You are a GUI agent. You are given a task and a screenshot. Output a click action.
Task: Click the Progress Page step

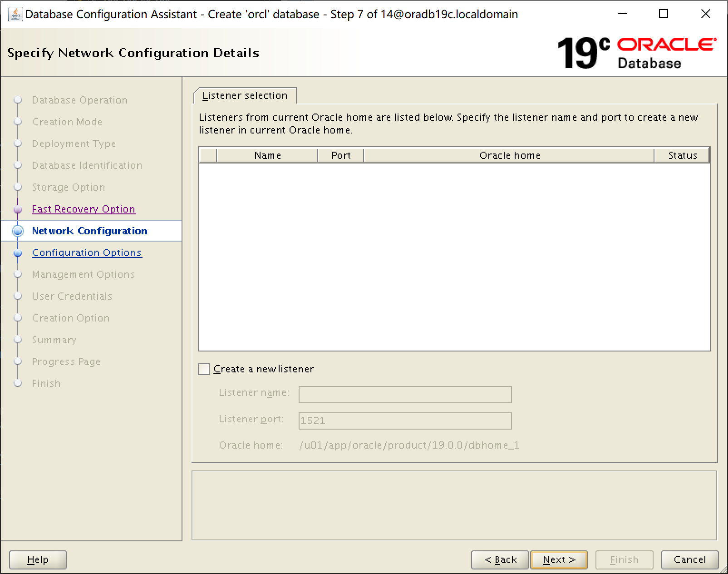point(66,361)
